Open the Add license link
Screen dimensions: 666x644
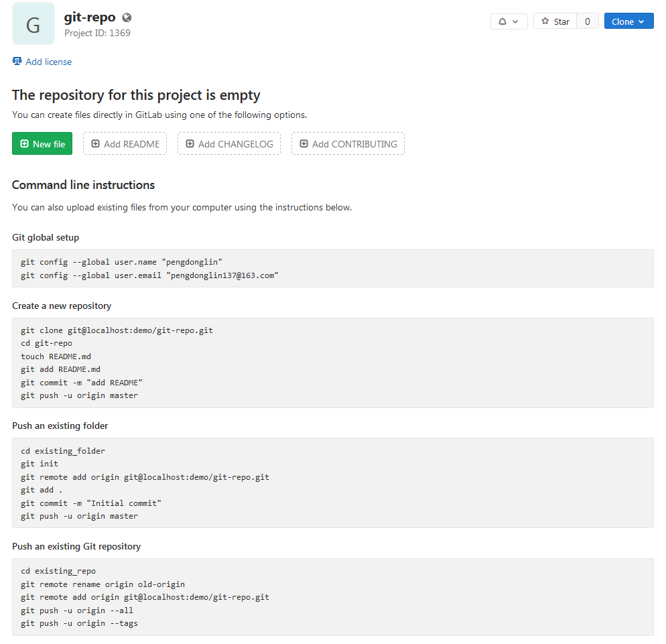pyautogui.click(x=47, y=61)
